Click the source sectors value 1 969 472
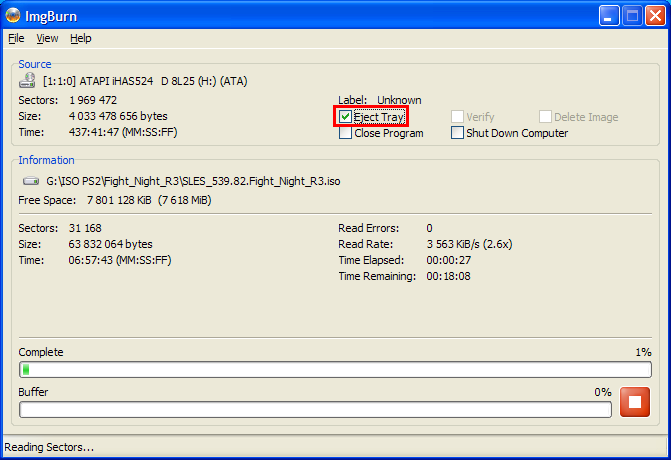The height and width of the screenshot is (460, 671). pyautogui.click(x=93, y=100)
